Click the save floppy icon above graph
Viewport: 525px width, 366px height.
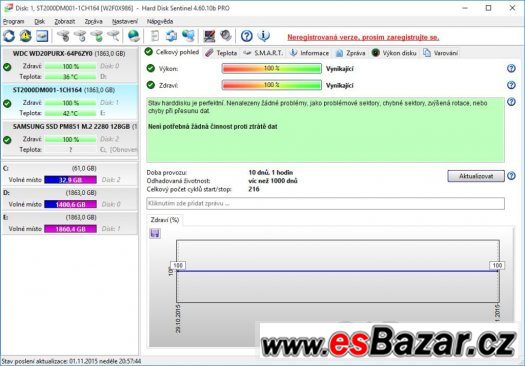(155, 233)
